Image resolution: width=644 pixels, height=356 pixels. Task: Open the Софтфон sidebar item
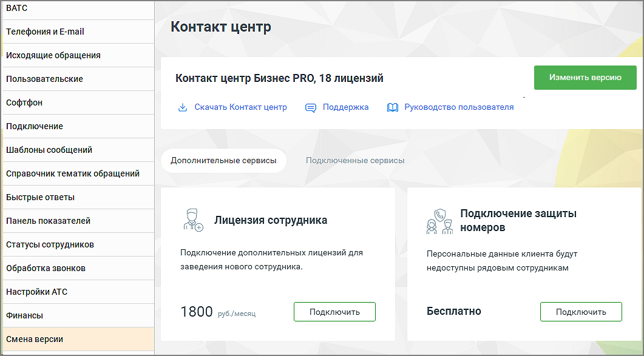78,102
